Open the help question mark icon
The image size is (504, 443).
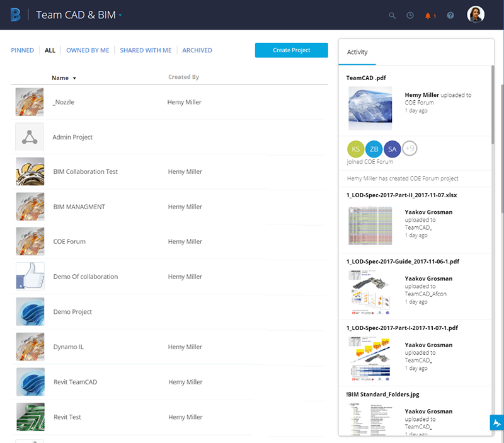point(450,15)
